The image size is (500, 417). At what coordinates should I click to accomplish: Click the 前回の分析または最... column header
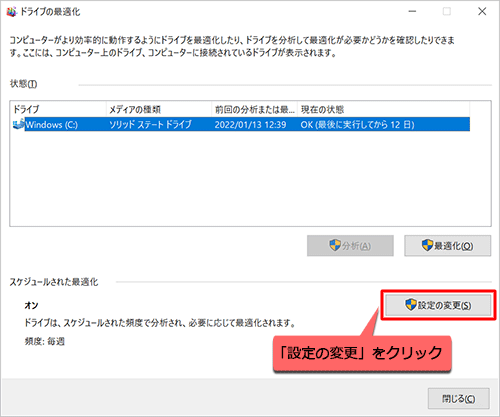click(255, 109)
